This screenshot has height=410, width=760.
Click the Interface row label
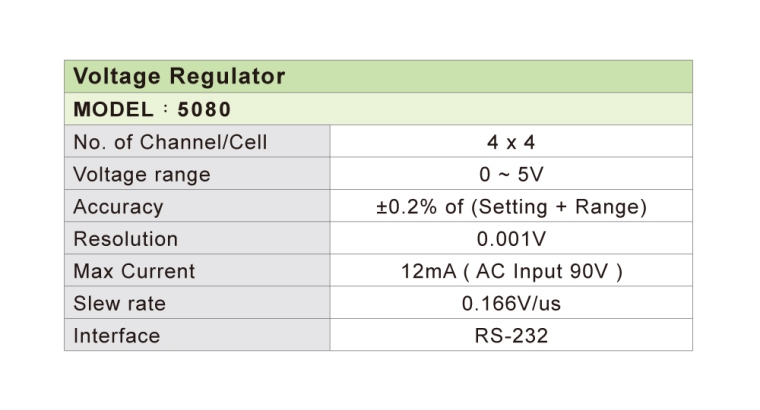pyautogui.click(x=117, y=336)
